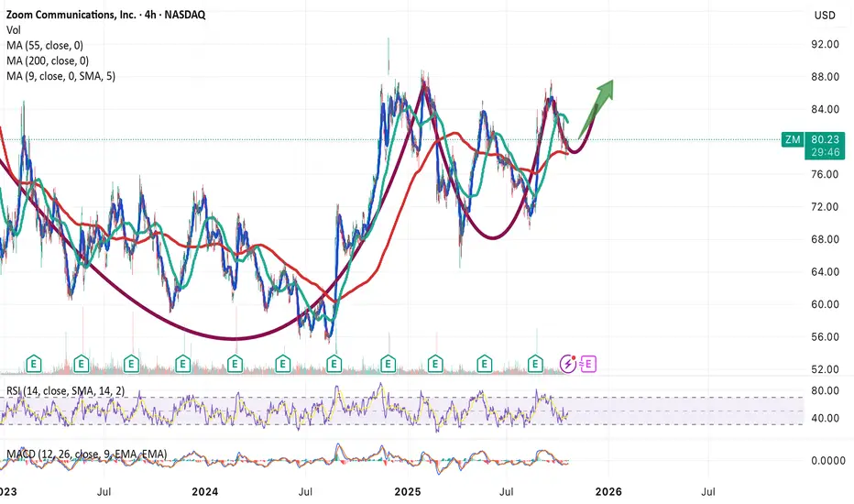Click the Jul label between 2024 and 2025
The height and width of the screenshot is (504, 854).
305,491
